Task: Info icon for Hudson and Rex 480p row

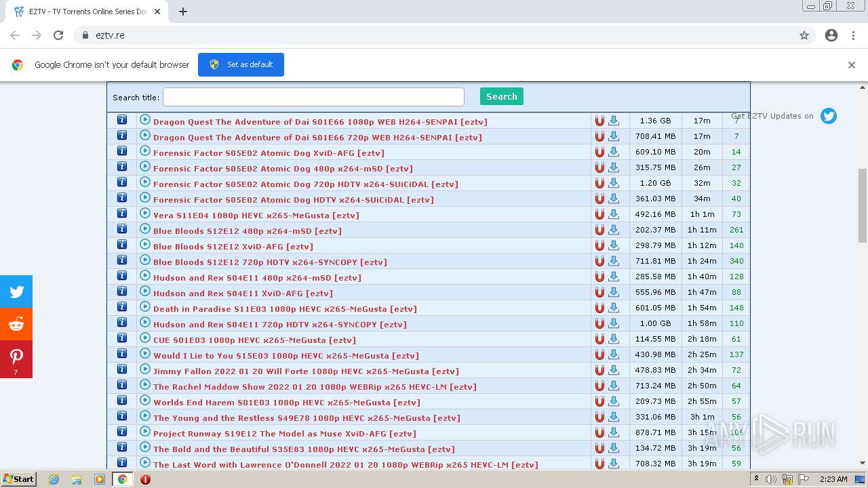Action: click(x=122, y=276)
